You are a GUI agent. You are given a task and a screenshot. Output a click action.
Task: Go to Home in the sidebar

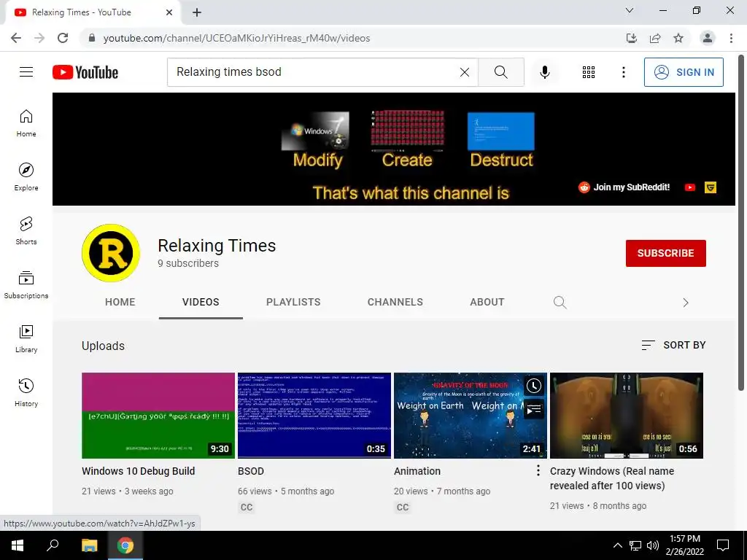[26, 123]
